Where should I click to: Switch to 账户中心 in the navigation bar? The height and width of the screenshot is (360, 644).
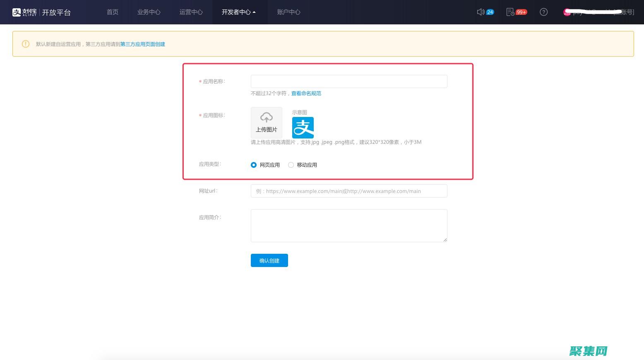[288, 12]
